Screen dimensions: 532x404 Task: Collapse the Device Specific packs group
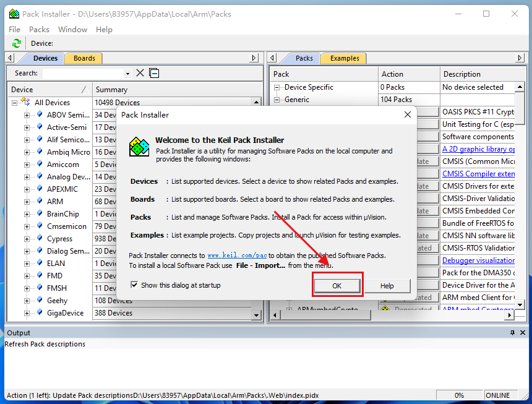(277, 87)
